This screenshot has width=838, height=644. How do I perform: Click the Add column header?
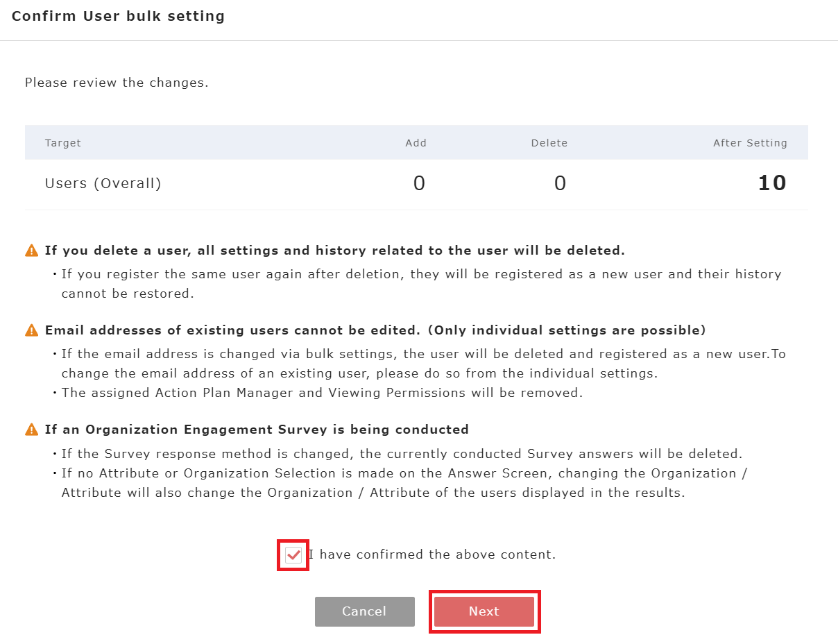click(x=416, y=143)
